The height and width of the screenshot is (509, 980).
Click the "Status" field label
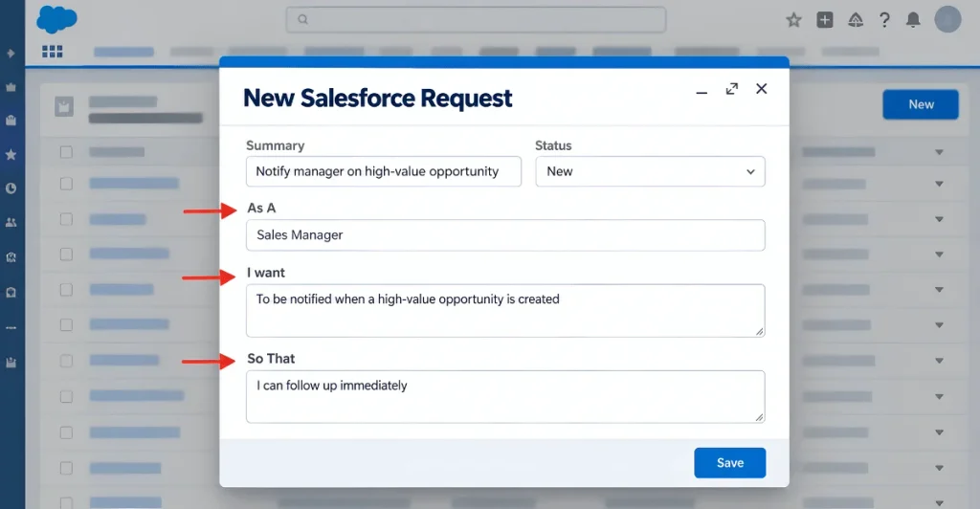click(553, 145)
